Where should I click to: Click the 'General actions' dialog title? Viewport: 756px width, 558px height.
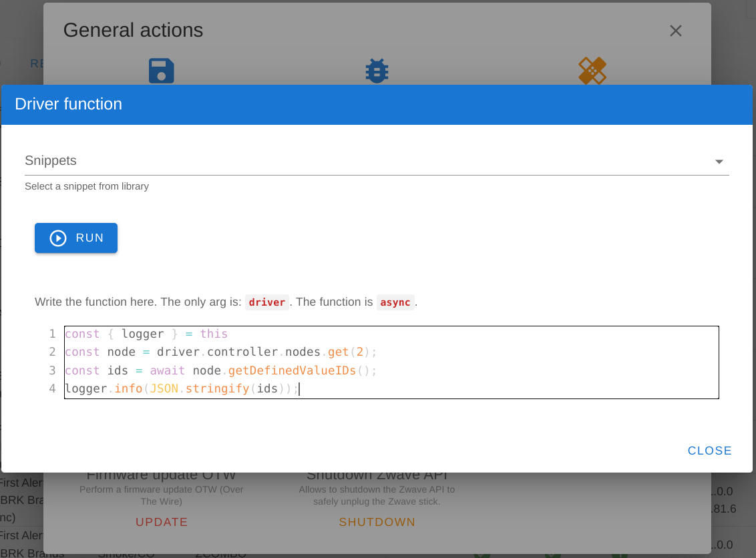[x=133, y=30]
